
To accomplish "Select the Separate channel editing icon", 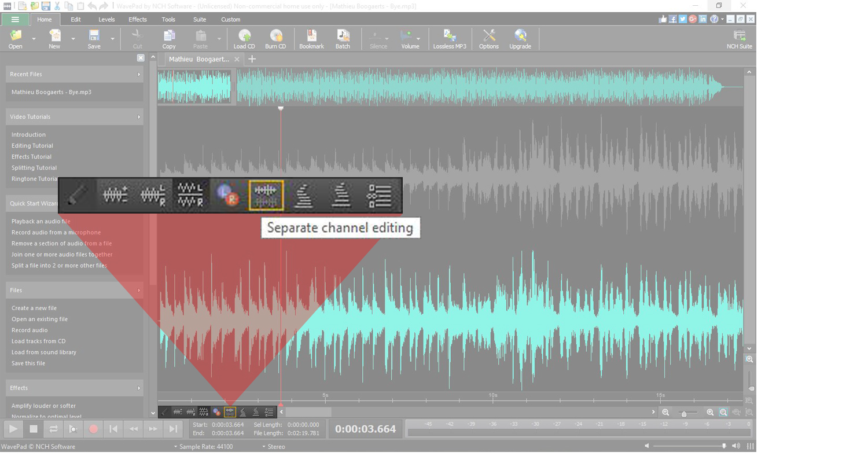I will tap(266, 195).
